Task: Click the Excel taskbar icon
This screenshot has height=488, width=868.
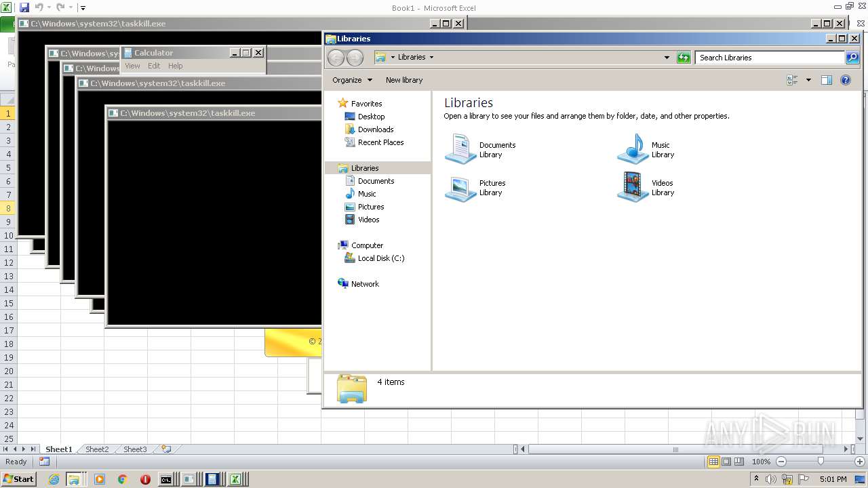Action: 236,479
